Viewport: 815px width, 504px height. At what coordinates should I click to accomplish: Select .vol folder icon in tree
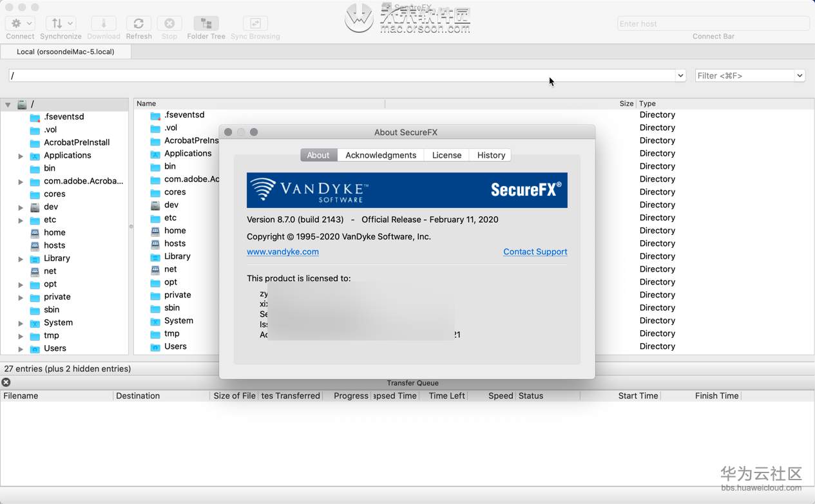point(35,130)
